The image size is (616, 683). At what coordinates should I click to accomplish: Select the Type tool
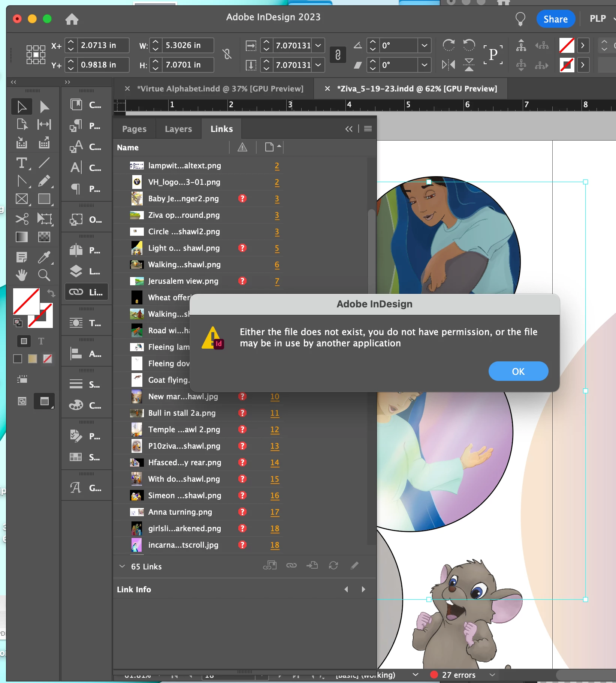tap(22, 163)
